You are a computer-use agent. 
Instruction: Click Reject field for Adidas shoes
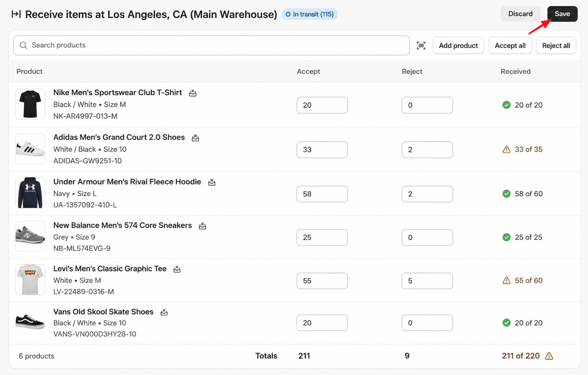coord(427,149)
